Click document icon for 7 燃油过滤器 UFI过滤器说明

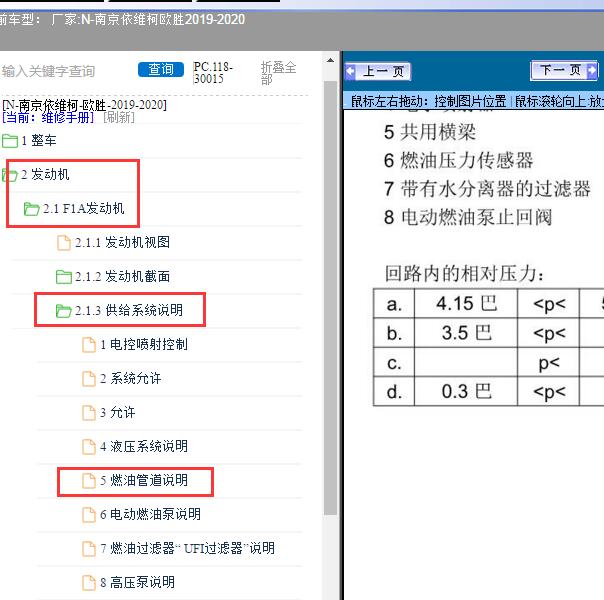(89, 549)
